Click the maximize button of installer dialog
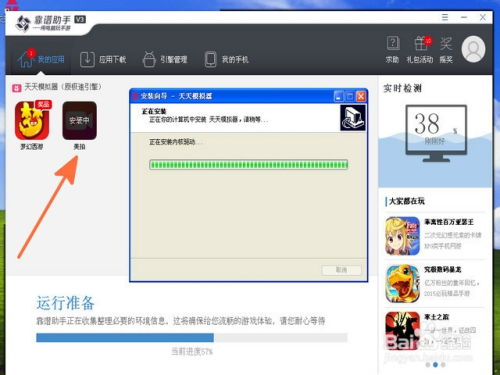 coord(350,96)
